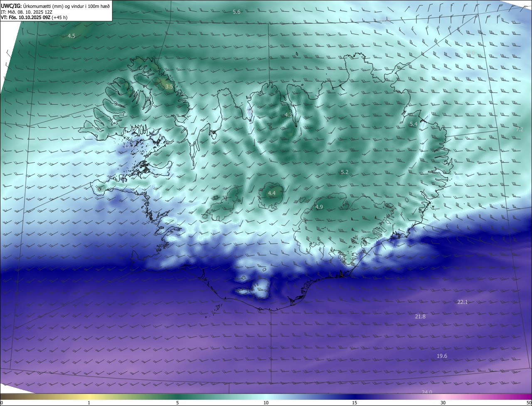This screenshot has height=406, width=532.
Task: Click the 4.3 value label in north Iceland
Action: pyautogui.click(x=288, y=115)
